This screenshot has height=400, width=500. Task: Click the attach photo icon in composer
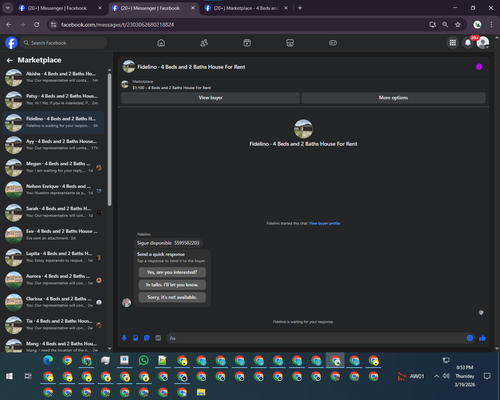click(136, 338)
